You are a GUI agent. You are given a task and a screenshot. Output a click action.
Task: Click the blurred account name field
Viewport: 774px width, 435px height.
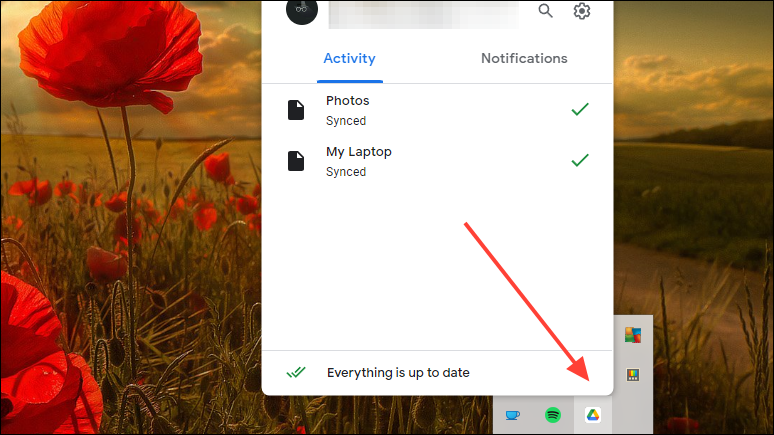click(424, 14)
